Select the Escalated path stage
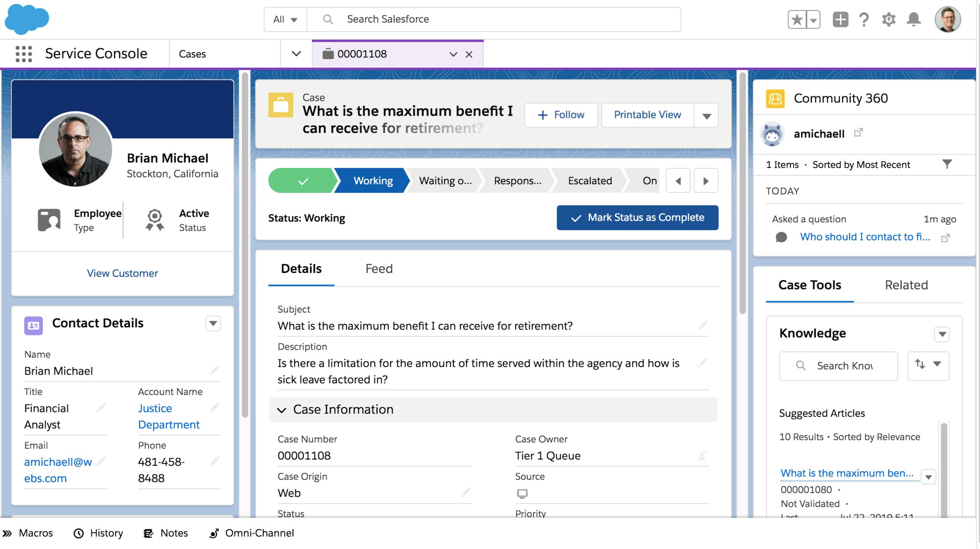Screen dimensions: 980x549 (x=590, y=181)
